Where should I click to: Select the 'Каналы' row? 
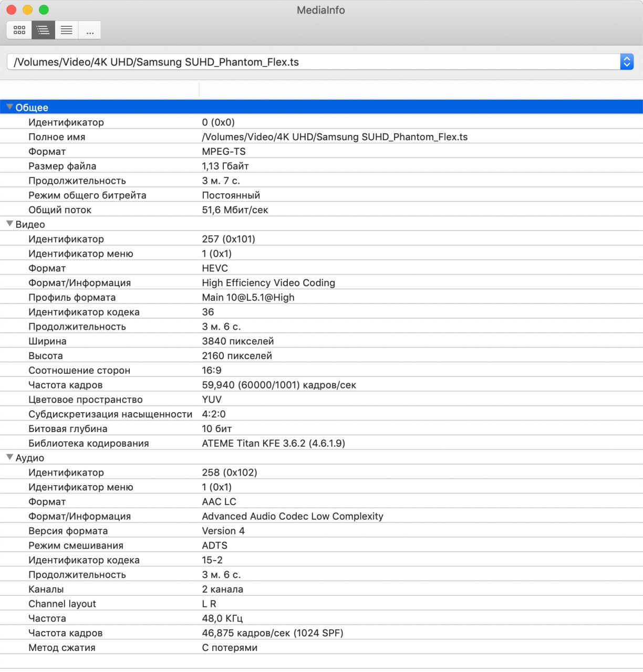(x=321, y=589)
